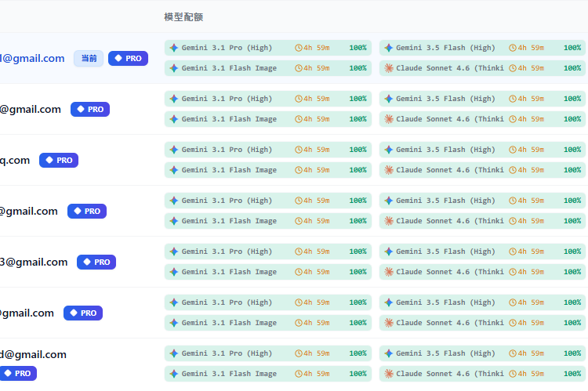Click Gemini 3.1 Pro (High) label, current account row

tap(227, 48)
